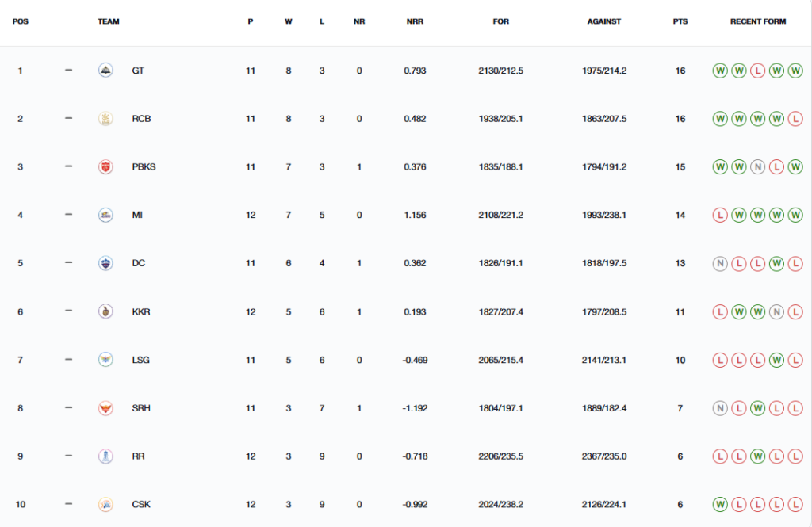Select the SRH team logo

[x=105, y=408]
